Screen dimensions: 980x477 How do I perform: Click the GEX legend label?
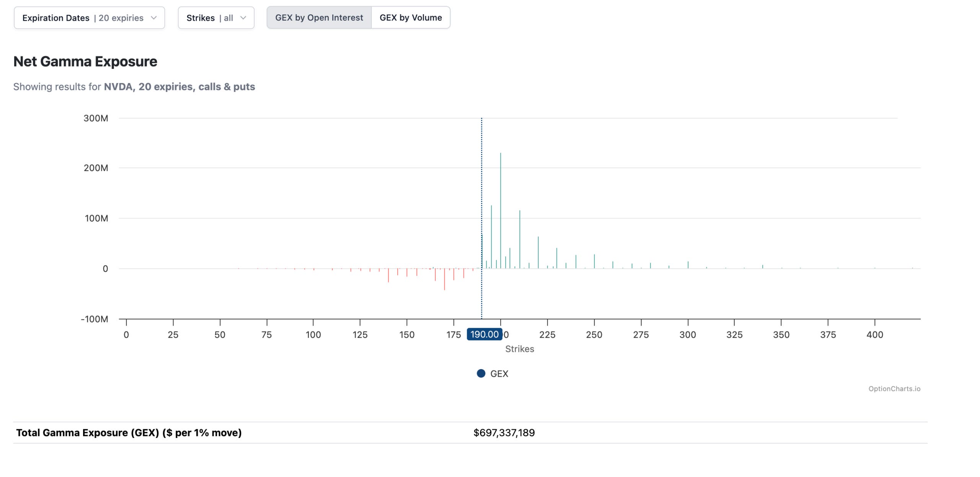click(x=499, y=374)
